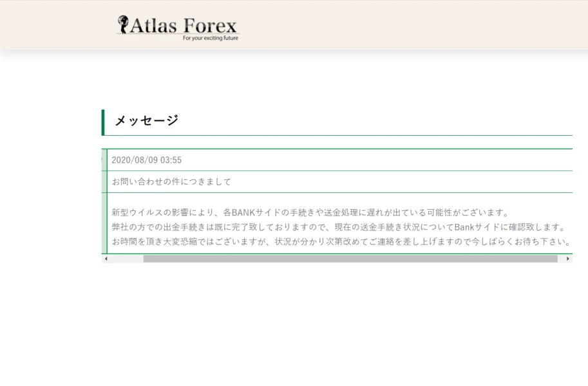The width and height of the screenshot is (588, 386).
Task: Click the small handle mark beside the date
Action: pyautogui.click(x=102, y=160)
